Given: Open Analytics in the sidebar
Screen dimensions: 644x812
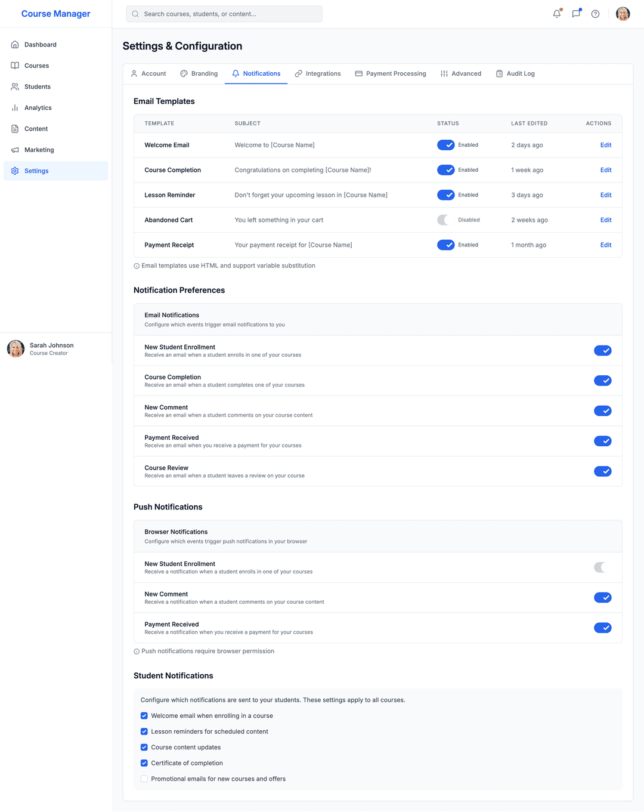Looking at the screenshot, I should (x=38, y=108).
